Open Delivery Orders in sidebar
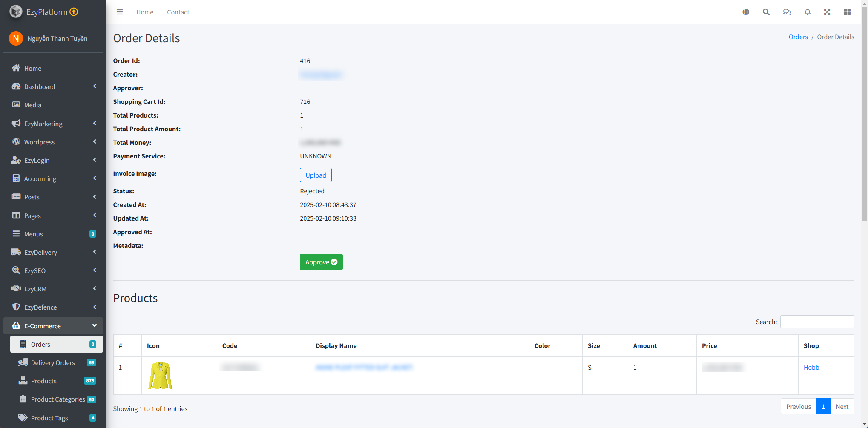The width and height of the screenshot is (868, 428). [57, 362]
